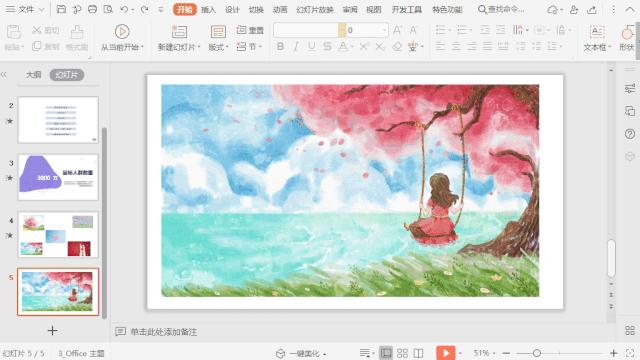
Task: Toggle the notes pane icon in status bar
Action: tap(365, 353)
